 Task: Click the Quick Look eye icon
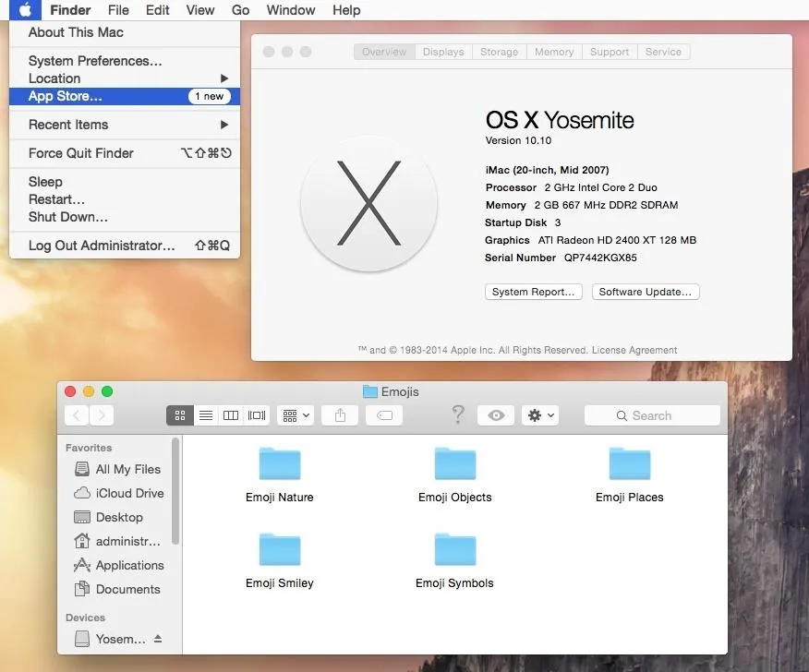tap(496, 415)
